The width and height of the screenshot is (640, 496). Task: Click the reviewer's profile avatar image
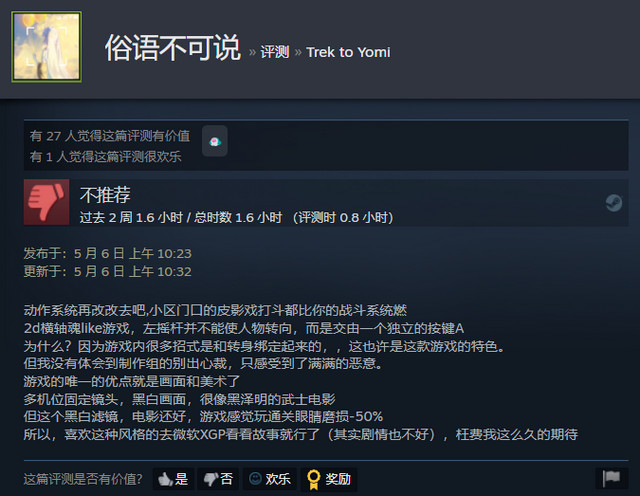pyautogui.click(x=47, y=47)
